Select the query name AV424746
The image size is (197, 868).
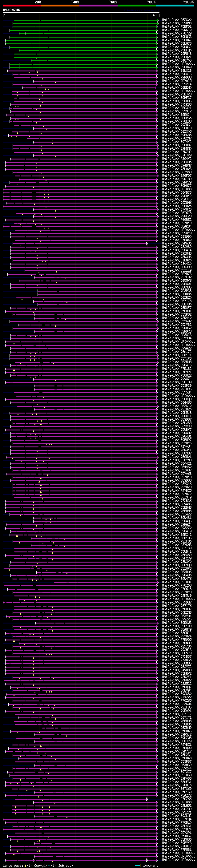coord(11,10)
